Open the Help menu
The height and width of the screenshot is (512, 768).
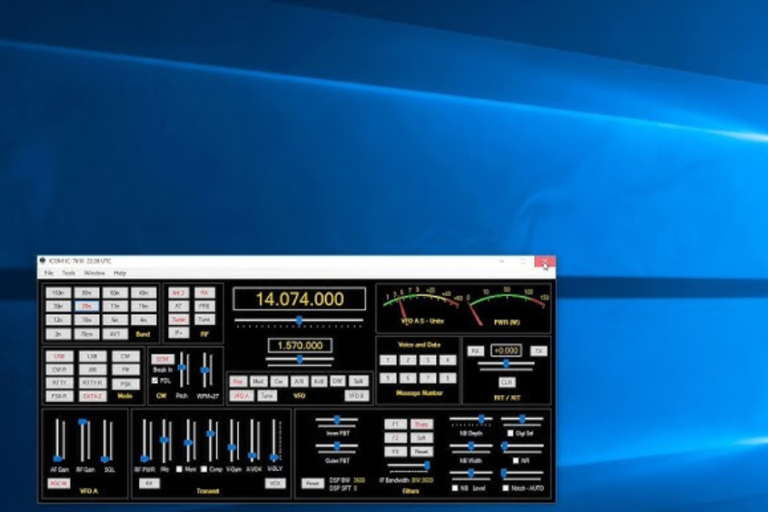click(x=120, y=272)
